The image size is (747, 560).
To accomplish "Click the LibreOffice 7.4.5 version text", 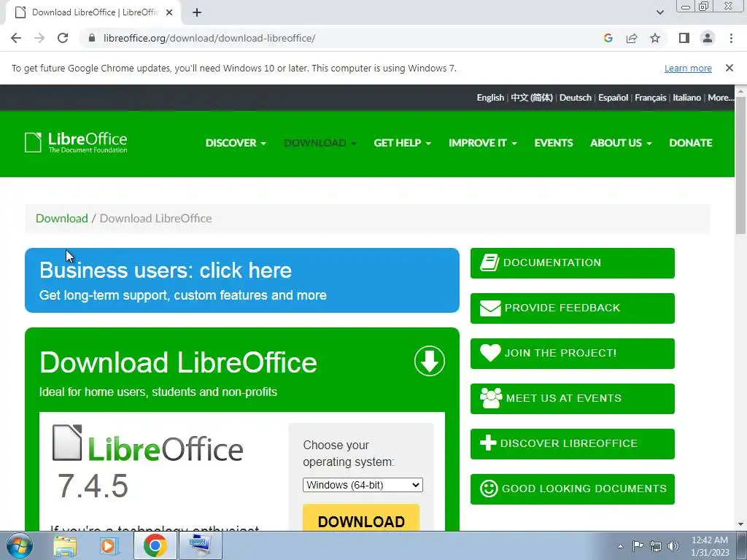I will coord(93,486).
